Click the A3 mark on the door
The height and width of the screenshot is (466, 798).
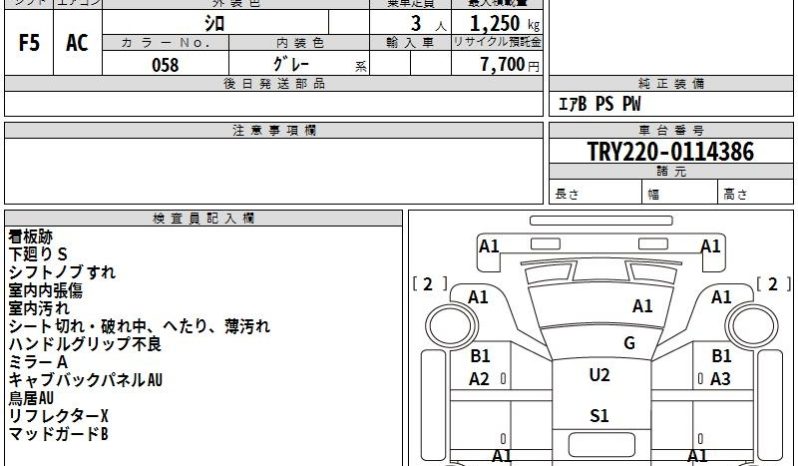[x=720, y=379]
